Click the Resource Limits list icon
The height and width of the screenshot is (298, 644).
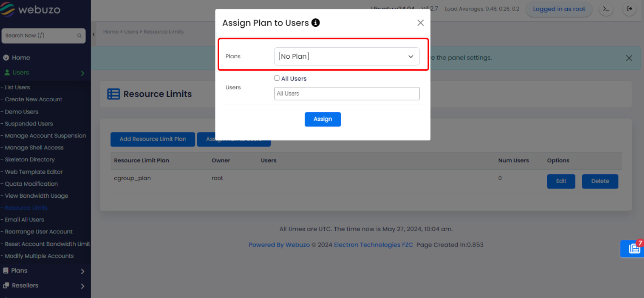click(113, 94)
